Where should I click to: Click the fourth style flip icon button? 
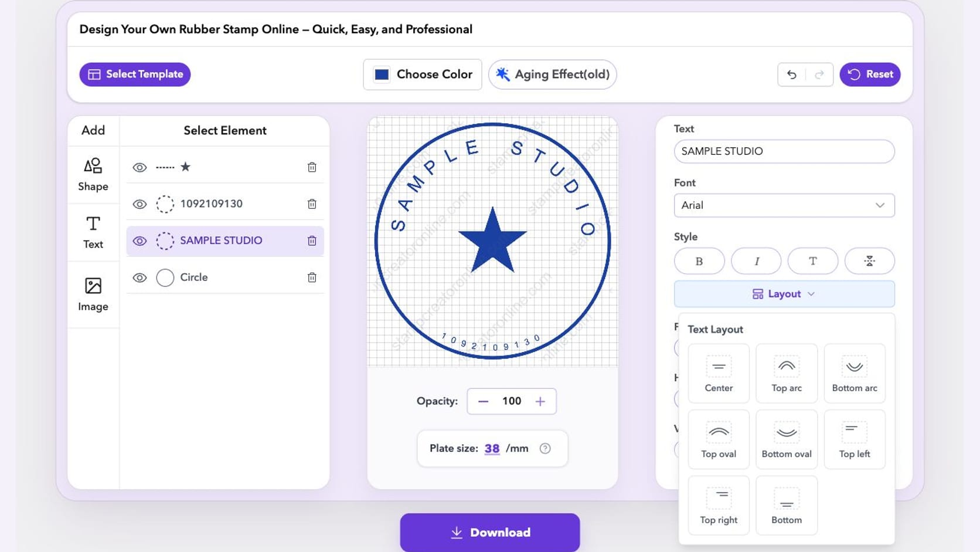point(870,261)
